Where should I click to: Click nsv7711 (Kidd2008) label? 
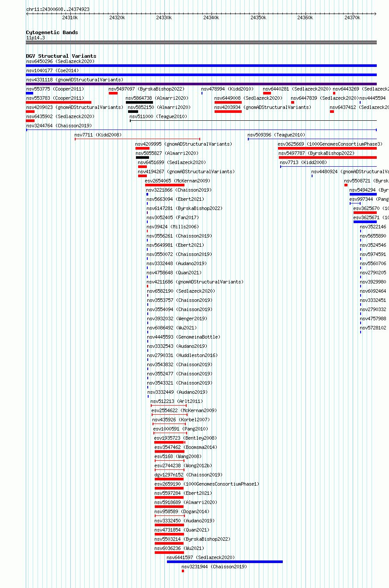[x=98, y=135]
